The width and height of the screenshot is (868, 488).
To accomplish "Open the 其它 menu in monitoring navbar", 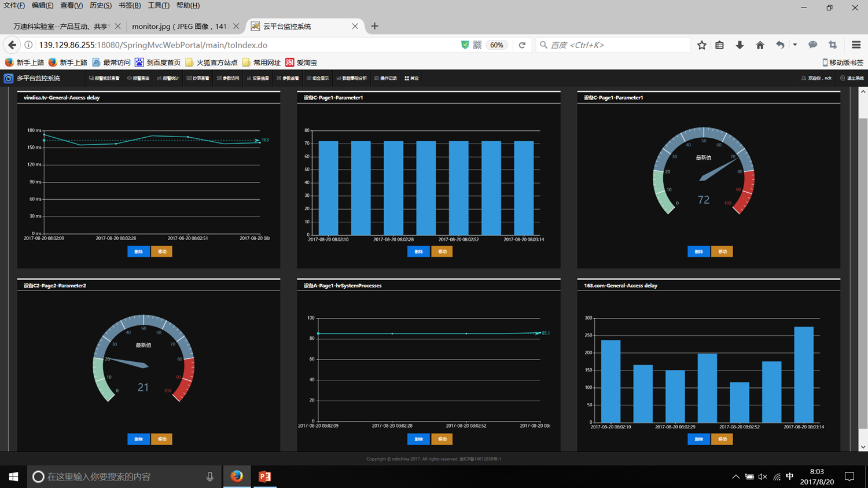I will [x=411, y=78].
